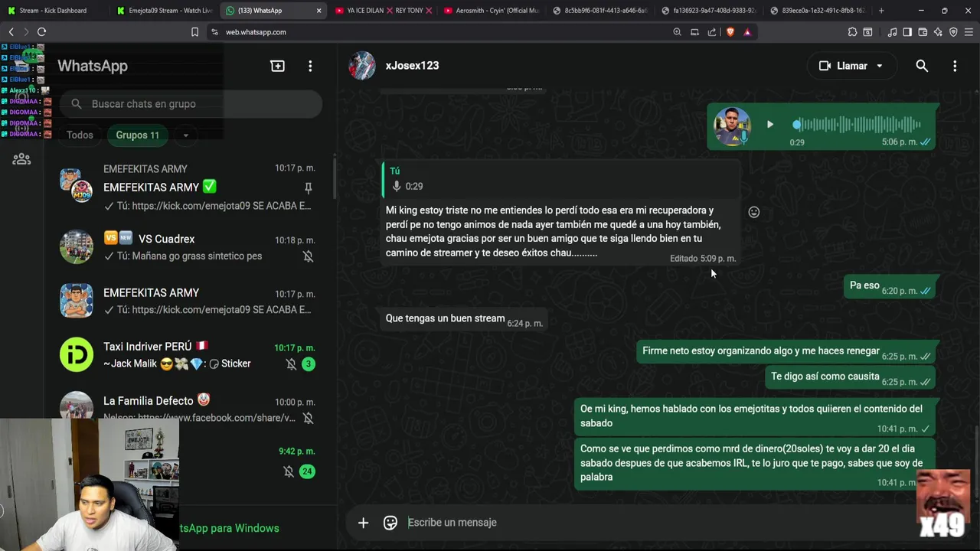Click the muted bell on Taxi Indriver PERÚ
Screen dimensions: 980x551
point(291,364)
